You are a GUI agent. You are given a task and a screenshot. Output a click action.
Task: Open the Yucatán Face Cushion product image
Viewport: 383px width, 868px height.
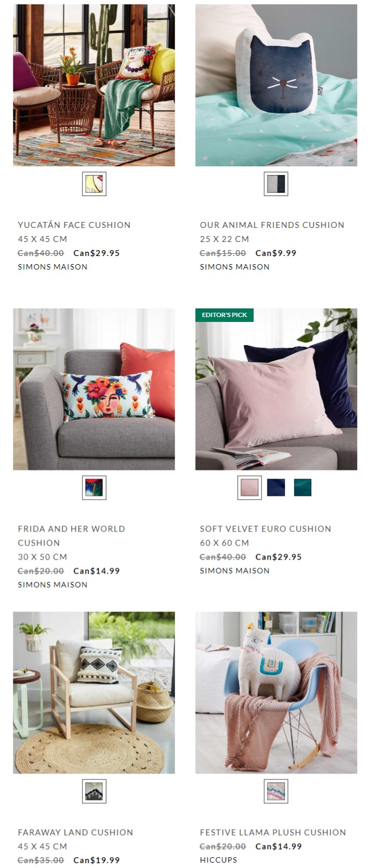point(94,85)
